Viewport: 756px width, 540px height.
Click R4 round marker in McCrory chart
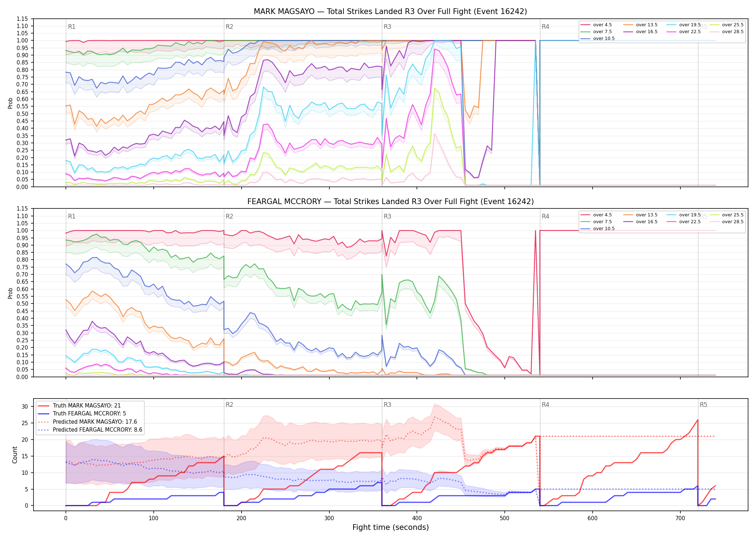[x=545, y=216]
